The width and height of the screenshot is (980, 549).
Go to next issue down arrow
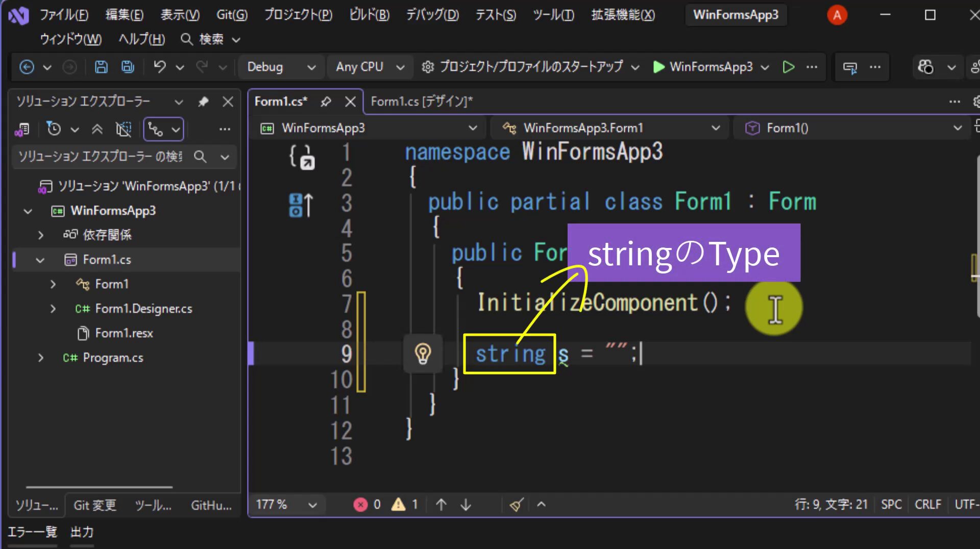[465, 505]
